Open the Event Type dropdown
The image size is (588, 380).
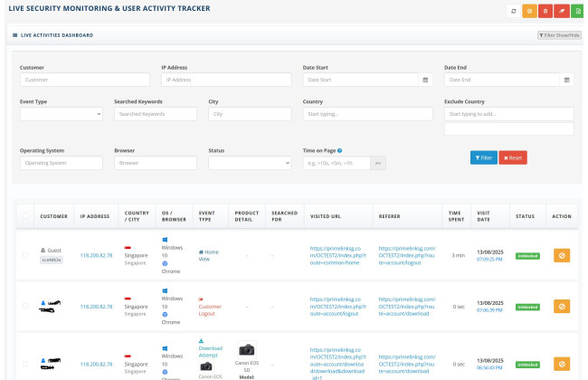point(62,114)
